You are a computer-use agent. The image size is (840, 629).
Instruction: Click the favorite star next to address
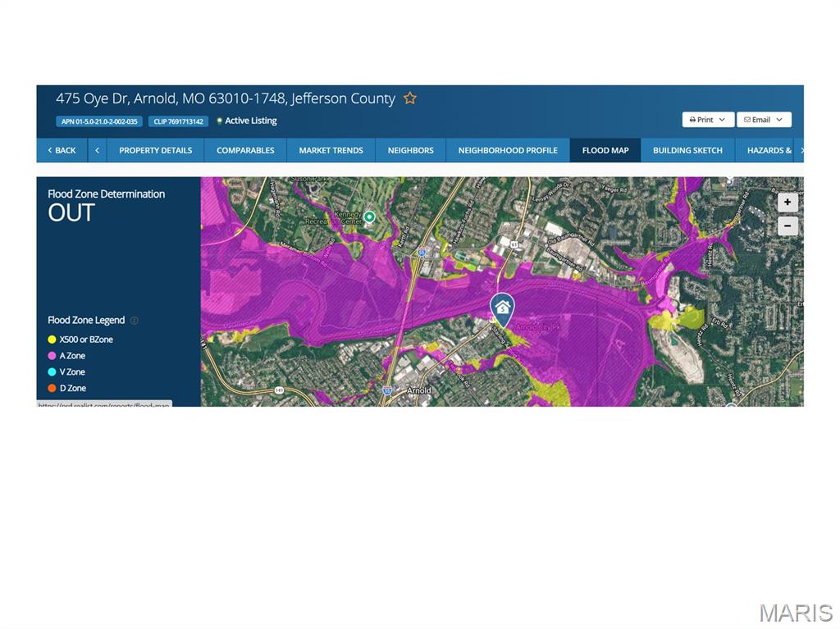pyautogui.click(x=410, y=98)
